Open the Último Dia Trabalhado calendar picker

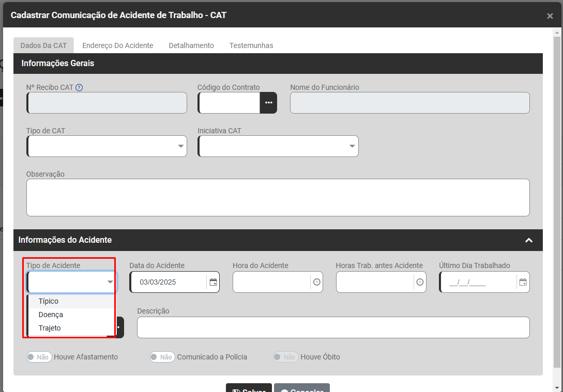pyautogui.click(x=523, y=283)
